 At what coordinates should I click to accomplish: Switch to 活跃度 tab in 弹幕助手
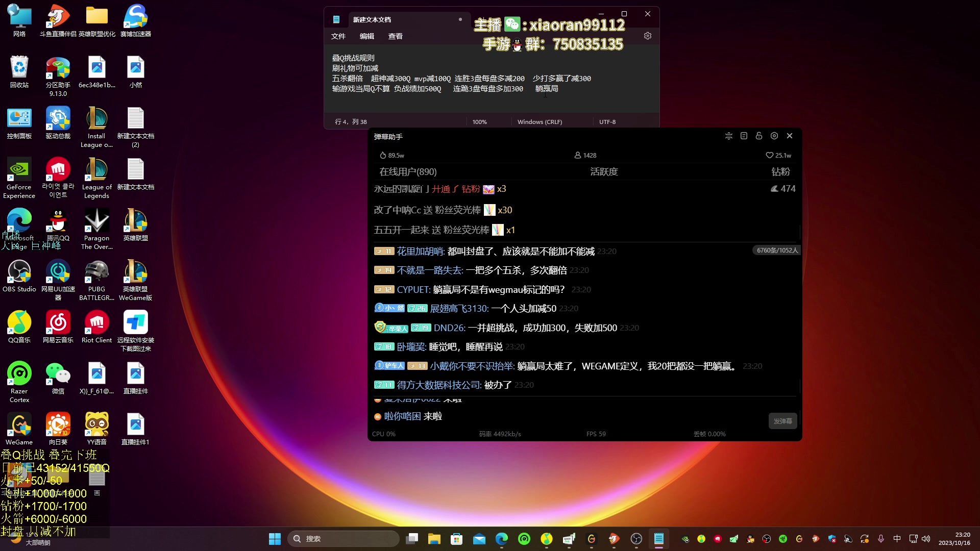tap(604, 172)
